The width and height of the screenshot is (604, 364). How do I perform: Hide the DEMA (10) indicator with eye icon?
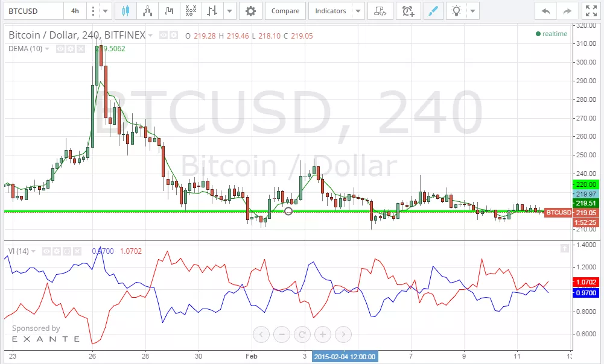coord(60,49)
